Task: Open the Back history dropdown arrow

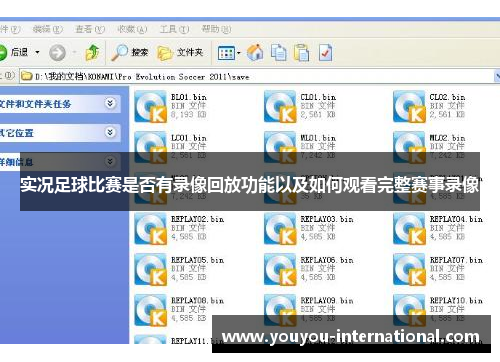Action: click(37, 52)
